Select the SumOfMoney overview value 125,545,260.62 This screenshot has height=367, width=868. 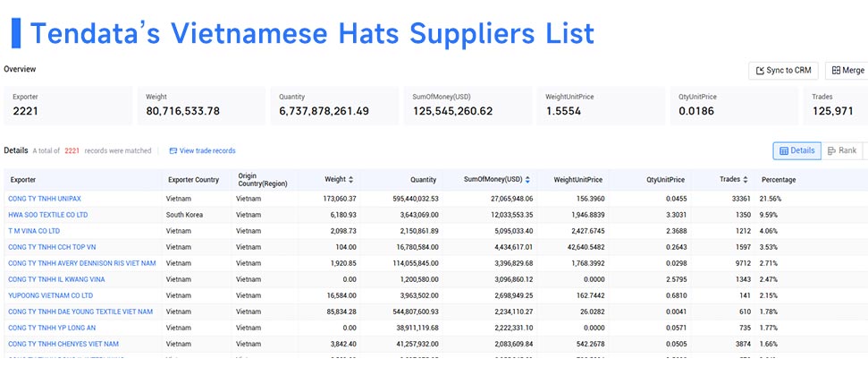453,111
